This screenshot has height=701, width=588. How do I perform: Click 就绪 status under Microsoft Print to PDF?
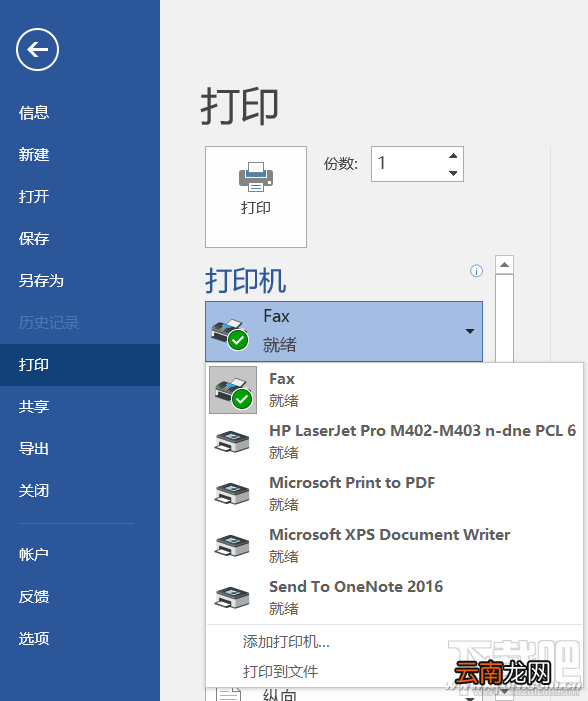(x=283, y=505)
